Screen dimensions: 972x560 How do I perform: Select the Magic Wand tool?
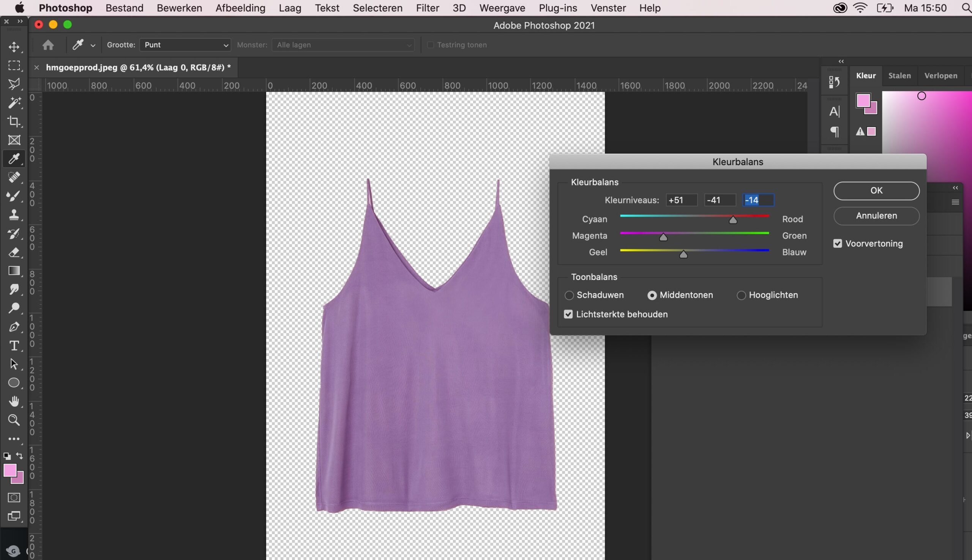(14, 103)
